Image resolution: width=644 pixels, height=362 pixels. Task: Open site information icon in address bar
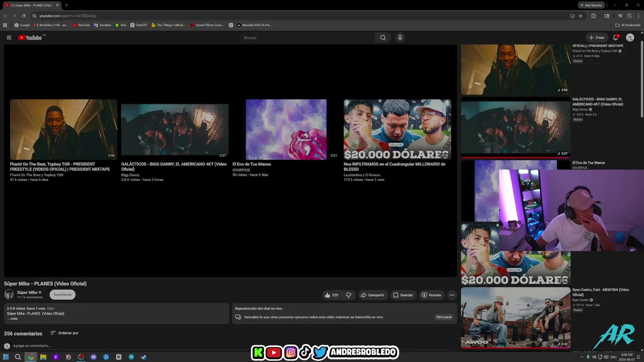click(34, 16)
